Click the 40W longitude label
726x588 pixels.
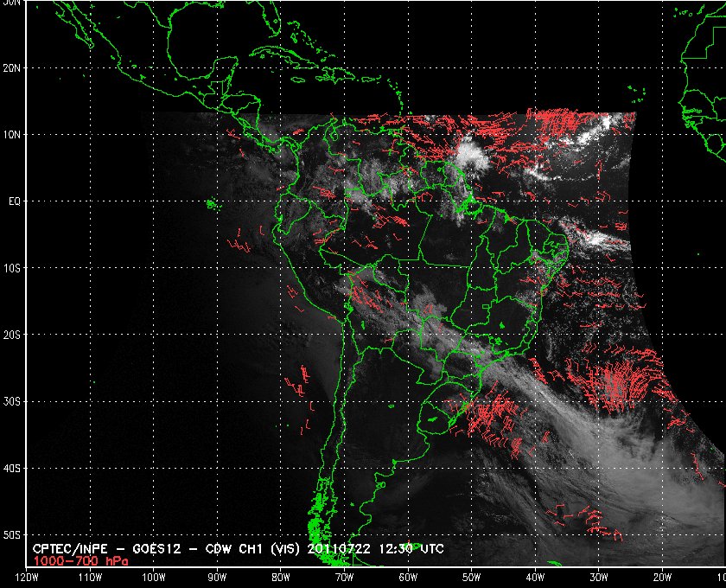pyautogui.click(x=535, y=578)
